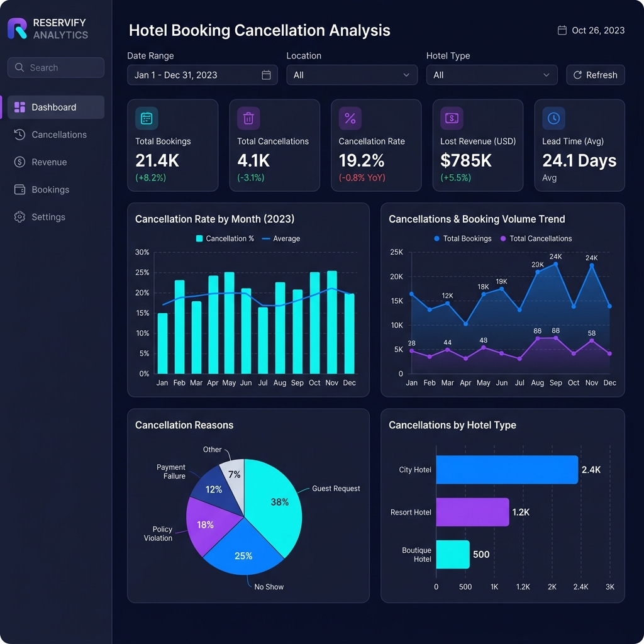The height and width of the screenshot is (644, 644).
Task: Click the Guest Request pie label
Action: click(336, 488)
